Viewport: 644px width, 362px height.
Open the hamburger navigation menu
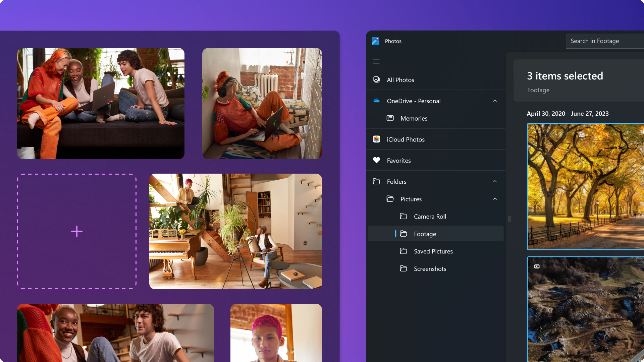point(376,62)
